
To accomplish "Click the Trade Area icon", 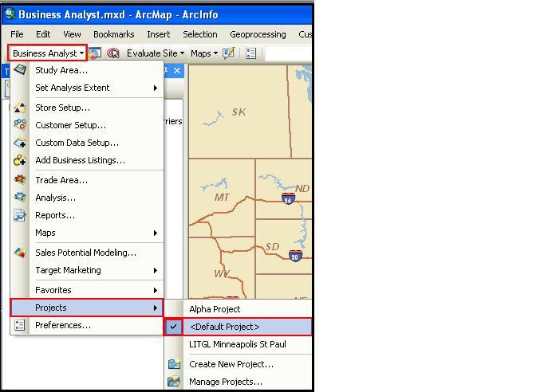I will 20,180.
